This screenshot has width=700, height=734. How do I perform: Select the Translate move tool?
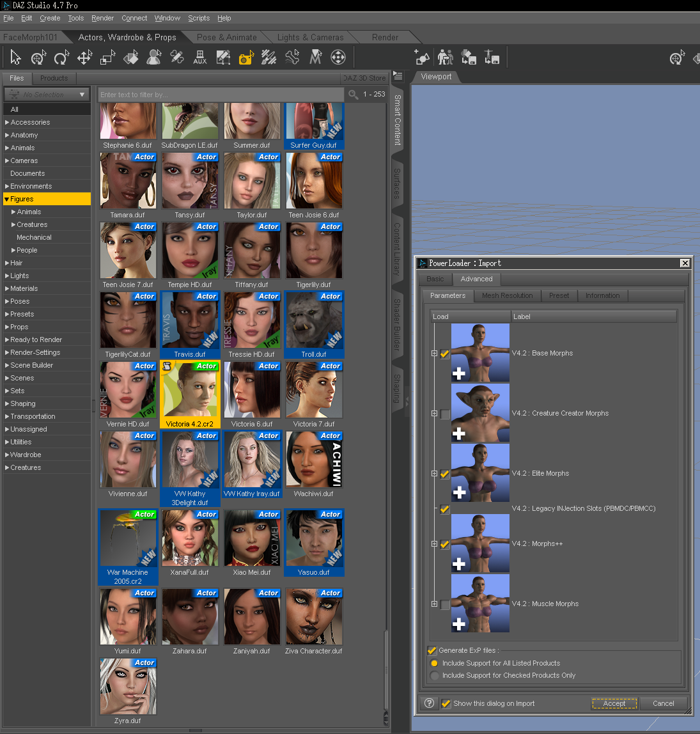[x=84, y=58]
